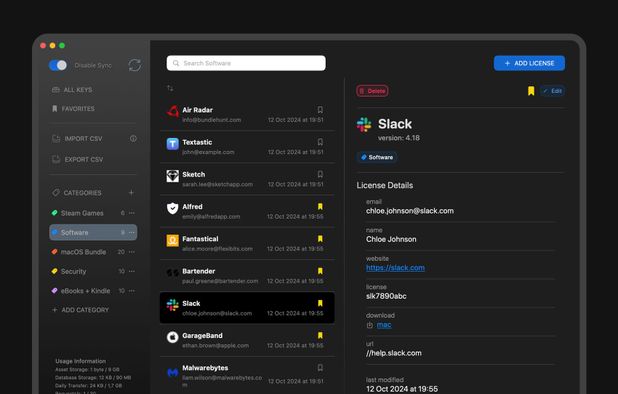Select the //help.slack.com url value
The width and height of the screenshot is (618, 394).
coord(393,353)
